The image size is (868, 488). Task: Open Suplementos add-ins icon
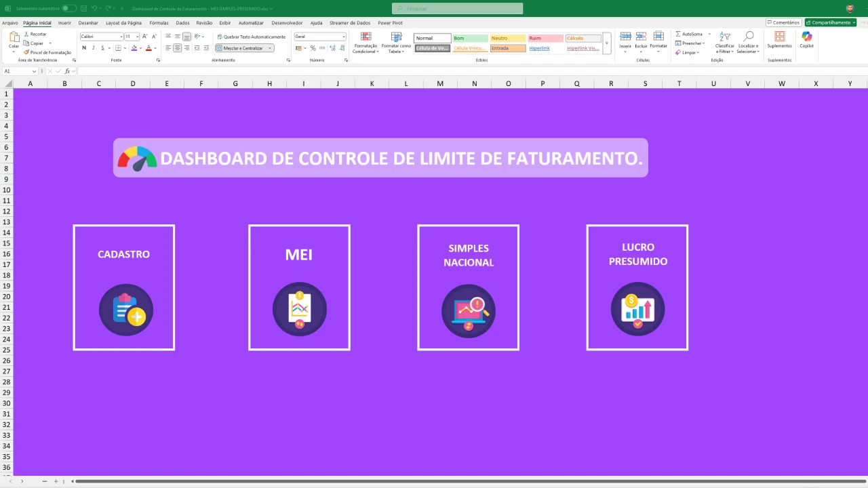779,39
